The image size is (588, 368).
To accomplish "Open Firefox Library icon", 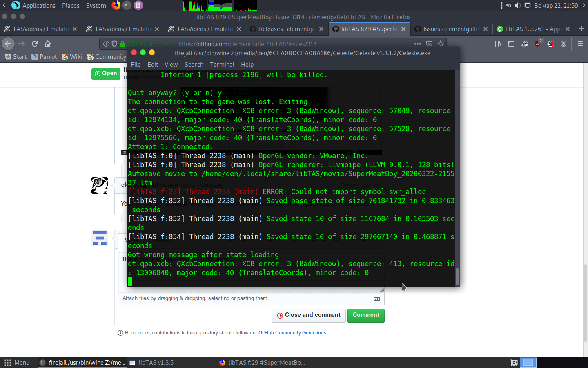I will pyautogui.click(x=498, y=44).
